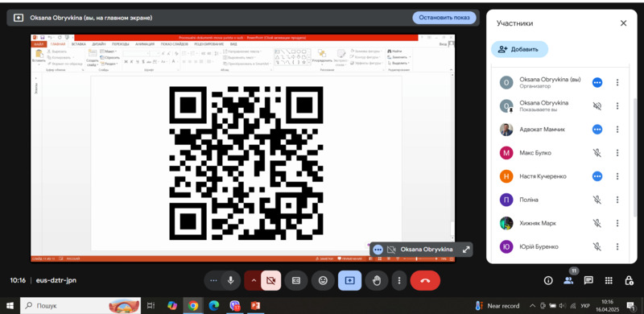Click muted microphone icon for Поліна
The height and width of the screenshot is (314, 644).
pyautogui.click(x=597, y=200)
